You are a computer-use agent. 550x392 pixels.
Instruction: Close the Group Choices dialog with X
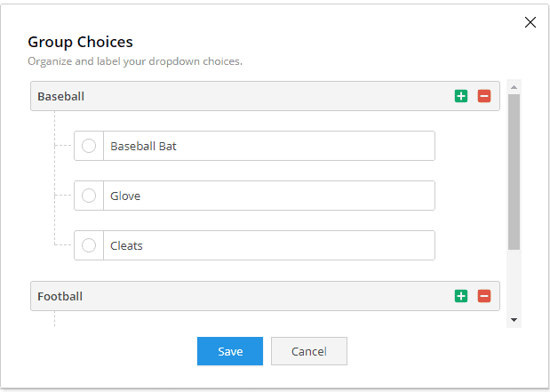[530, 22]
